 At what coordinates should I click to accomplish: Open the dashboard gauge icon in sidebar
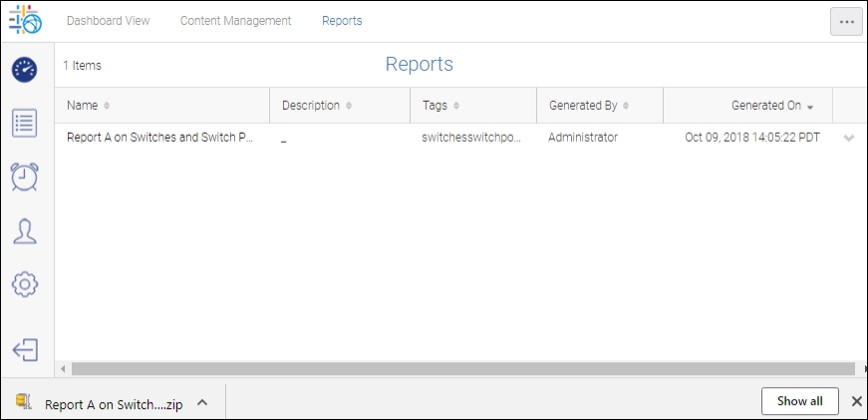pos(25,70)
